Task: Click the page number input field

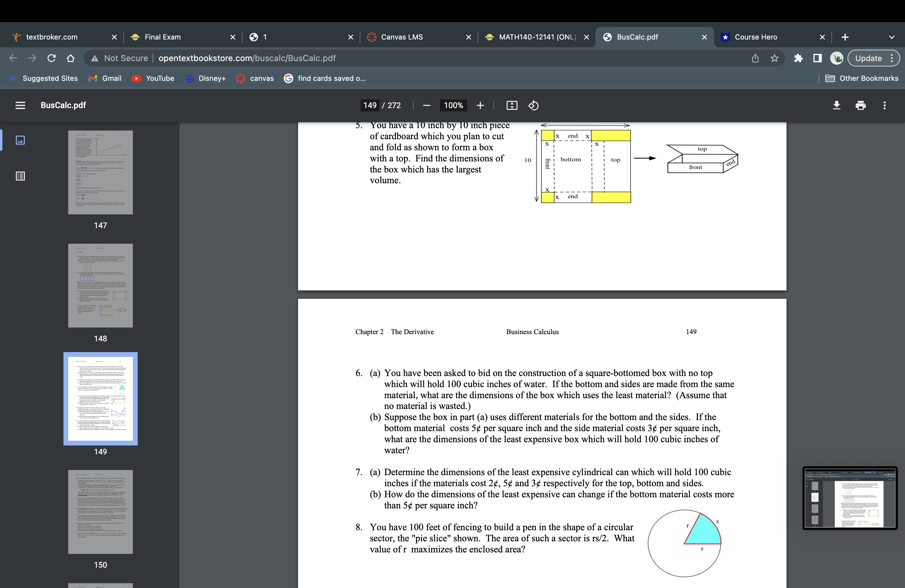Action: click(x=370, y=105)
